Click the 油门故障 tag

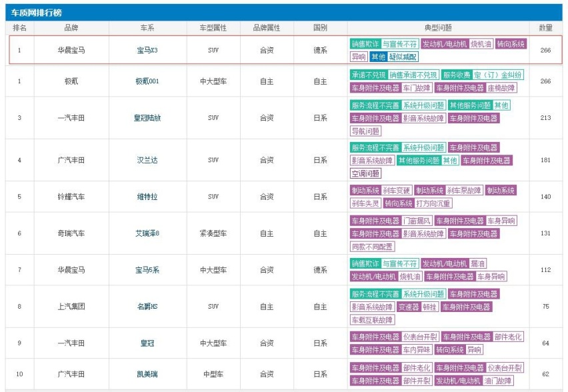(x=498, y=381)
